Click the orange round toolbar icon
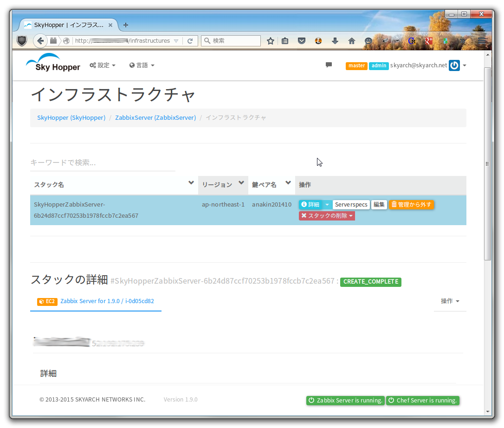 318,41
